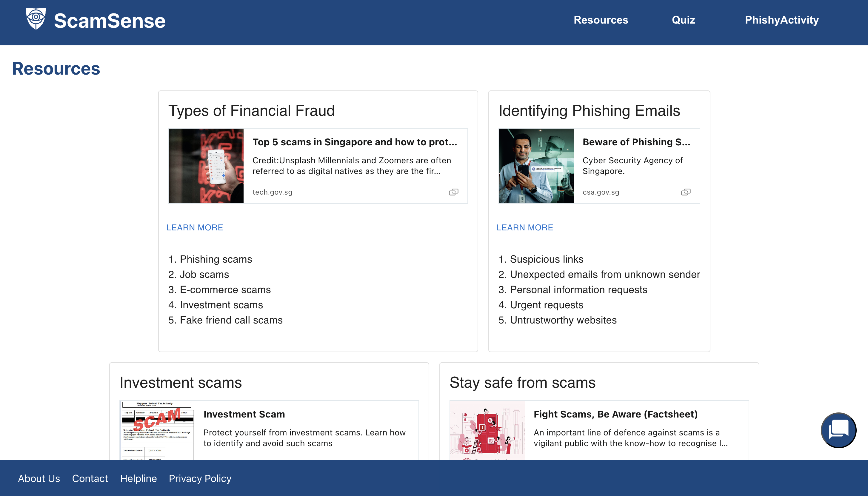The width and height of the screenshot is (868, 496).
Task: Open the Contact footer link
Action: tap(90, 478)
